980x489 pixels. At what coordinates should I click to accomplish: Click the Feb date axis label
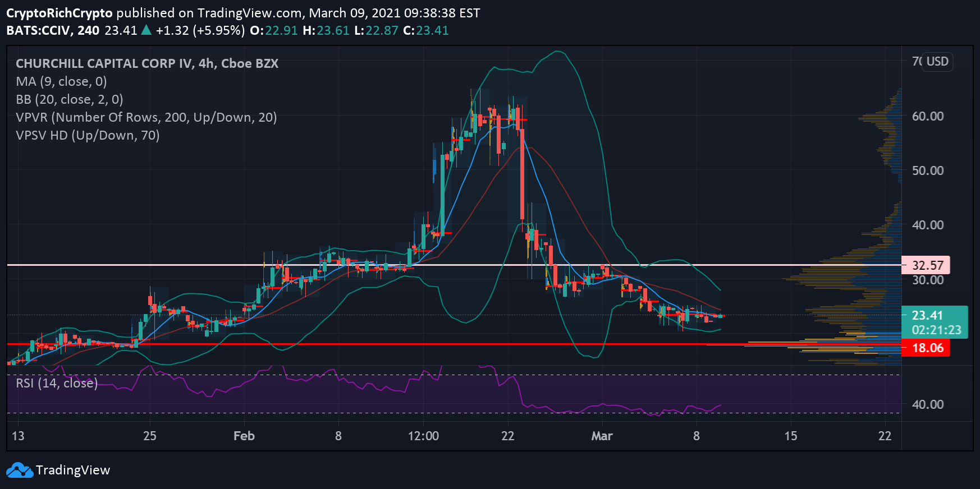pos(244,436)
